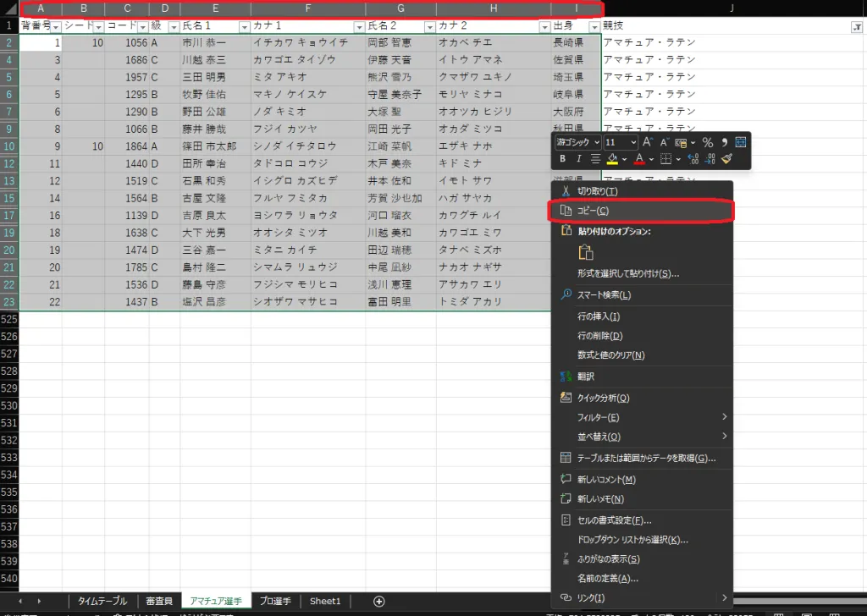Open the filter dropdown on 氏名1 header
867x616 pixels.
click(x=243, y=27)
